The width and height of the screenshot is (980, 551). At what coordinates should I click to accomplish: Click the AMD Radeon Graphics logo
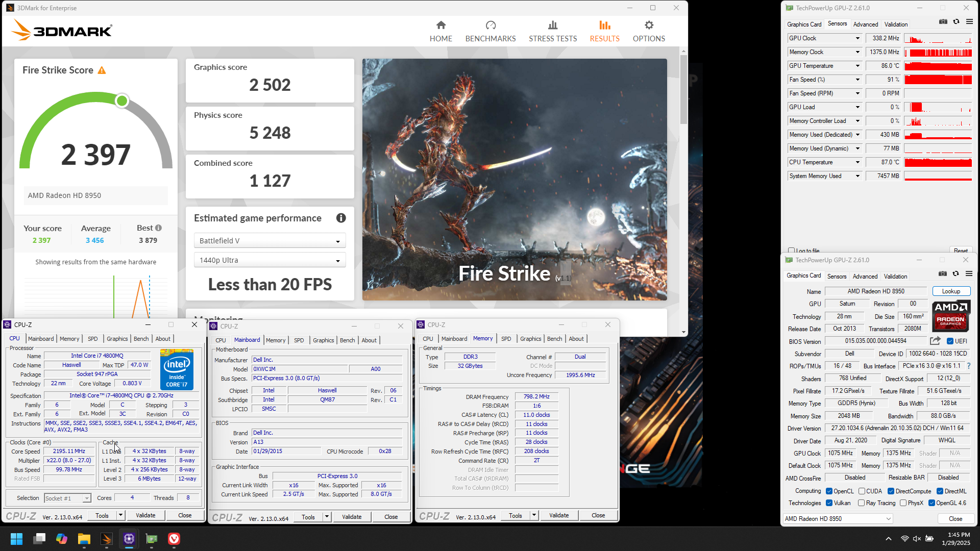950,316
